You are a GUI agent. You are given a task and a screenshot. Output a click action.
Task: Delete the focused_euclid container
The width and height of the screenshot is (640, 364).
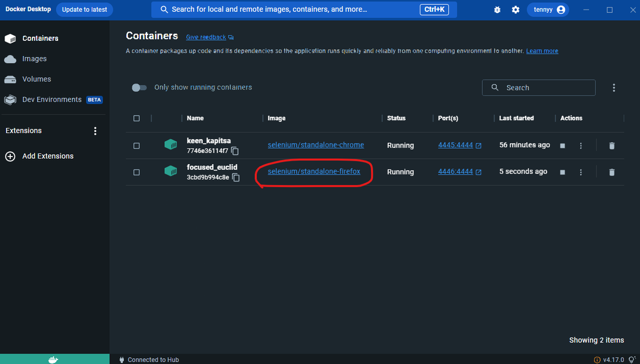coord(612,172)
